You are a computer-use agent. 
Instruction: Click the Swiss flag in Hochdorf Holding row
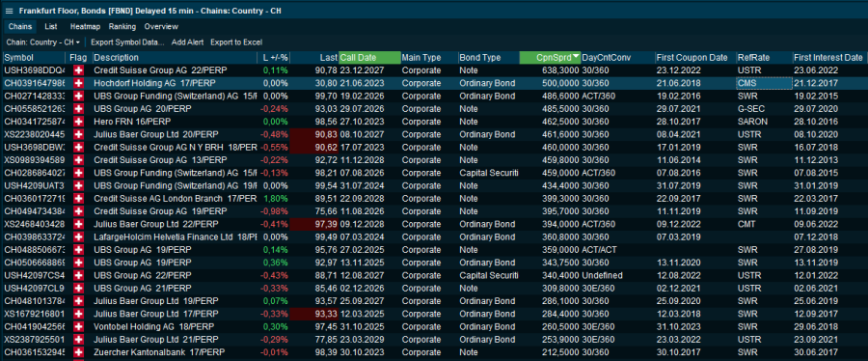pos(78,83)
